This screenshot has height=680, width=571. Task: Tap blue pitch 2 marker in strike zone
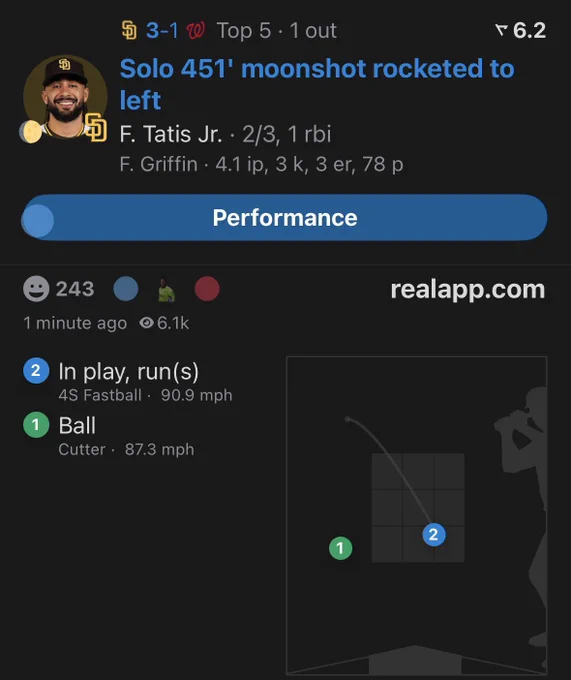434,535
